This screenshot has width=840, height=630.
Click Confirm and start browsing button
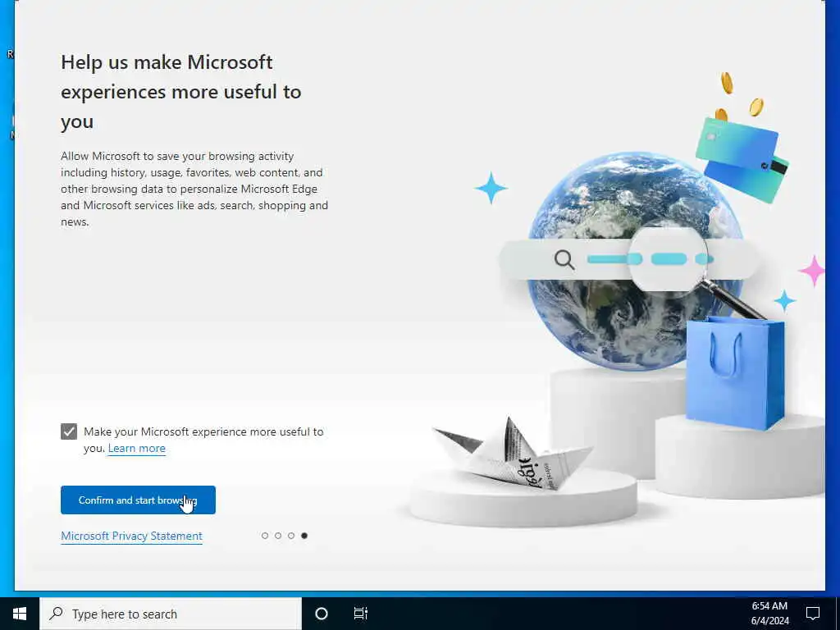[138, 500]
